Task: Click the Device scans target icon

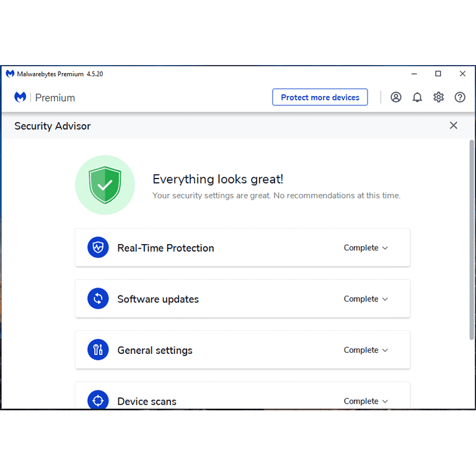Action: (98, 401)
